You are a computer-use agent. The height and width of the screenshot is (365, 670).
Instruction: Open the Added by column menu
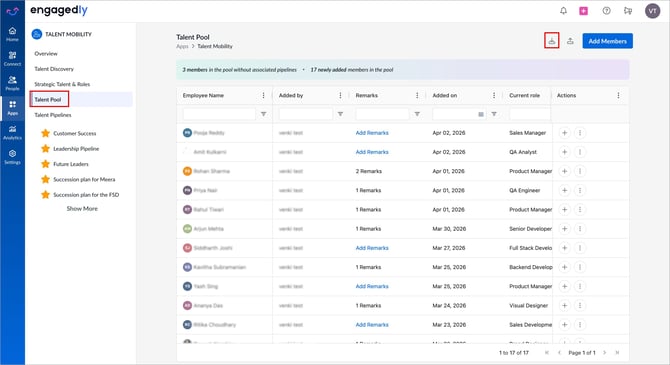pos(340,95)
